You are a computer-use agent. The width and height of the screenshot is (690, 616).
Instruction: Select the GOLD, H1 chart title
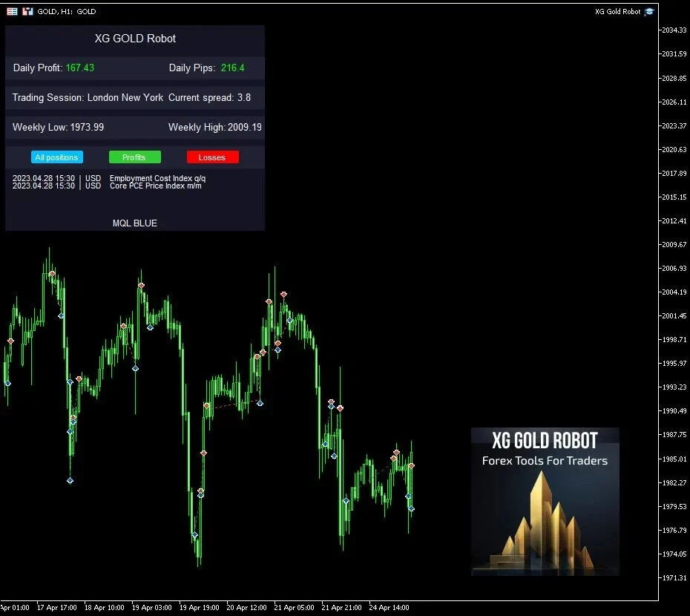(x=67, y=11)
